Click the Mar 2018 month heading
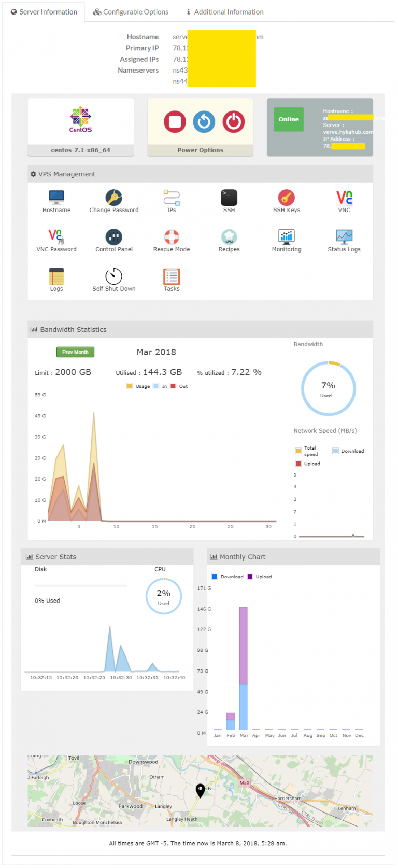This screenshot has height=868, width=398. [x=157, y=352]
